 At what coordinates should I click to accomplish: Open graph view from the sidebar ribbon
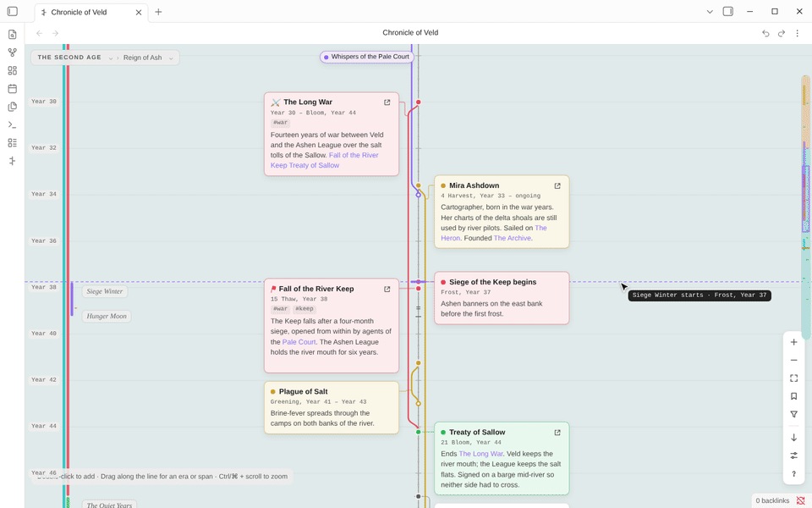click(x=13, y=52)
